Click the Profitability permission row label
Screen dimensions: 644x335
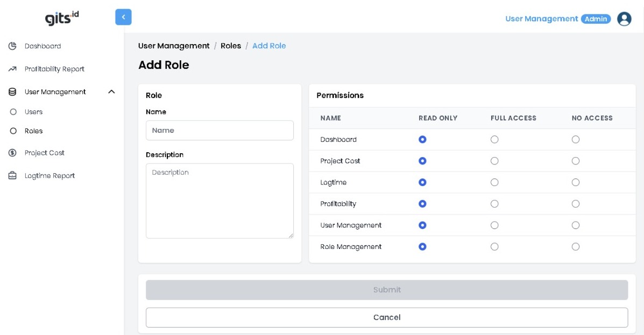point(338,204)
